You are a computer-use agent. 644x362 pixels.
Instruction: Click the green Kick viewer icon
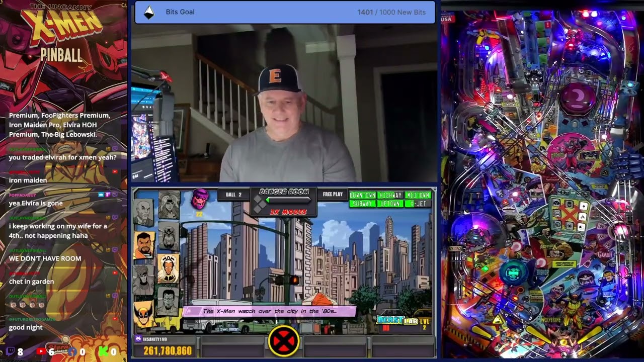coord(104,351)
